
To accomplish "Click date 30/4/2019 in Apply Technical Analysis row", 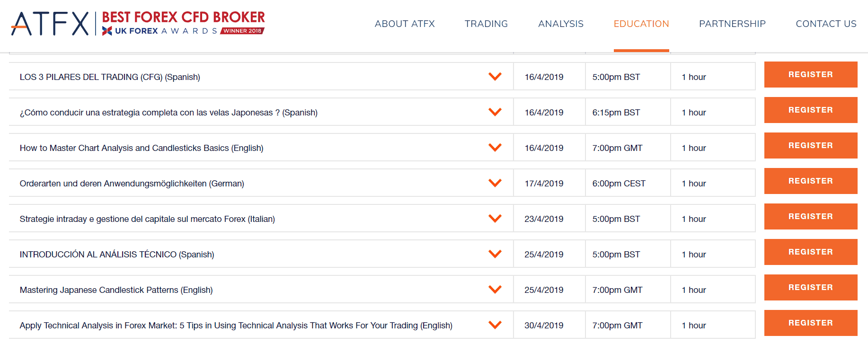I will click(x=544, y=326).
